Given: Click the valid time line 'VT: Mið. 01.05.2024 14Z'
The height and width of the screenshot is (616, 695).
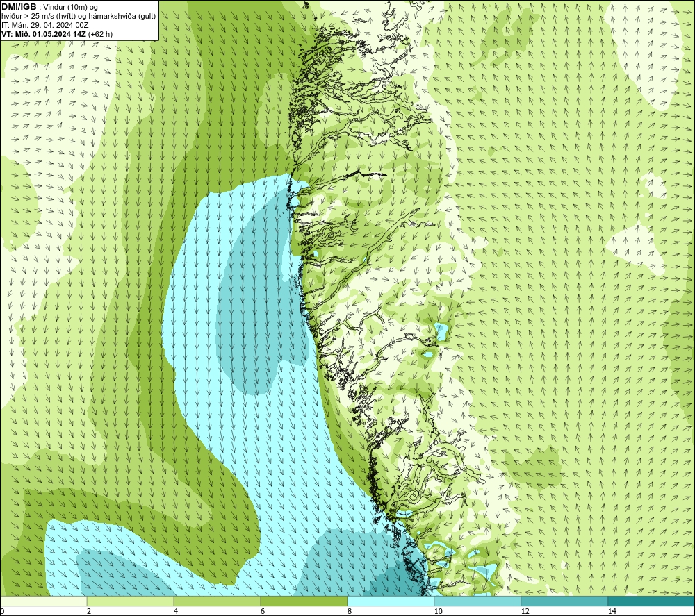Looking at the screenshot, I should 43,34.
